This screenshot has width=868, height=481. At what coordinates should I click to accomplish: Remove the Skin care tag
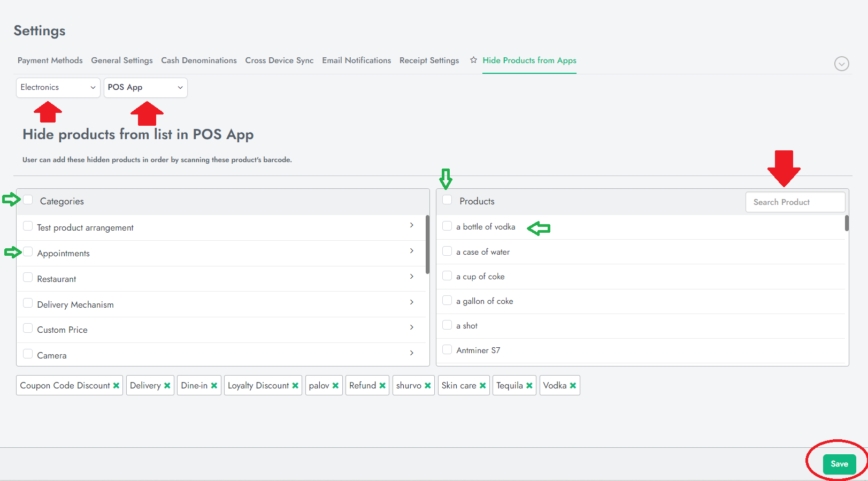click(482, 386)
